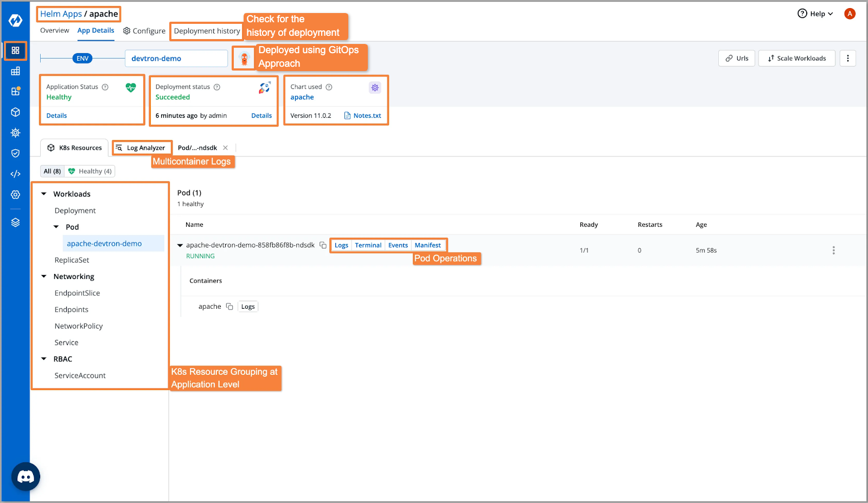Viewport: 868px width, 503px height.
Task: Open the Devtron logo home icon
Action: tap(15, 21)
